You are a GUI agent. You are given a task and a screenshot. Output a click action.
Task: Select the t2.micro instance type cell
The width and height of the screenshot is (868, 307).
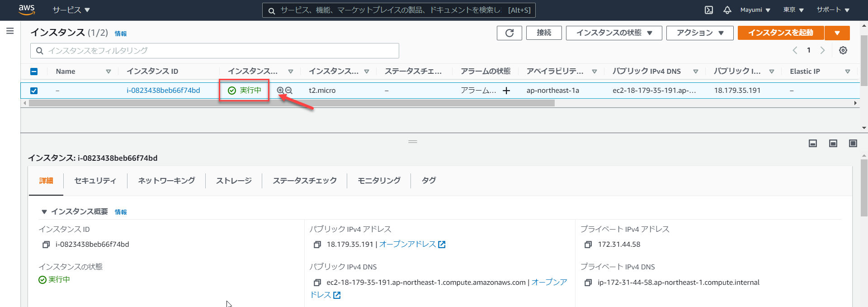322,91
